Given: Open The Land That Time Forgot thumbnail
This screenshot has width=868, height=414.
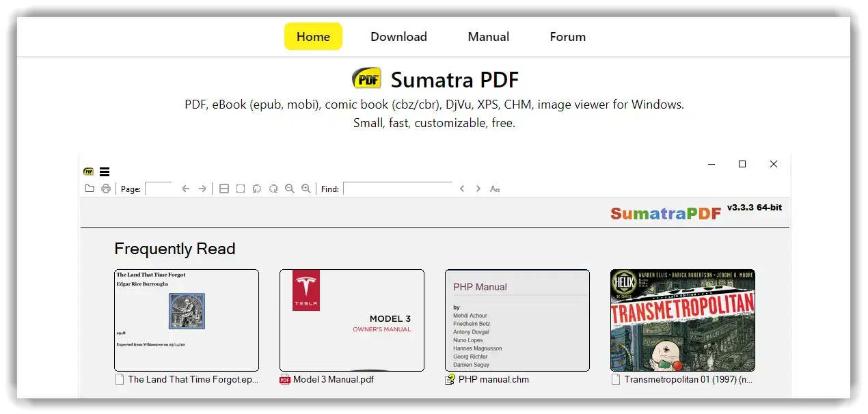Looking at the screenshot, I should click(x=187, y=320).
